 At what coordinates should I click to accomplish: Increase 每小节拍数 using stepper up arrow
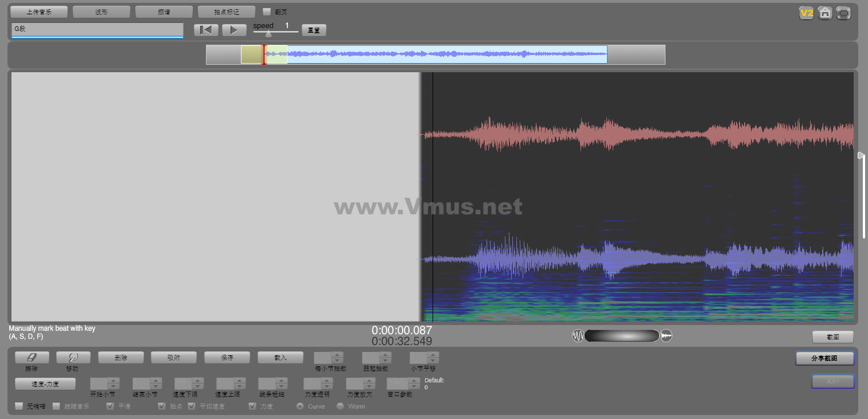337,355
